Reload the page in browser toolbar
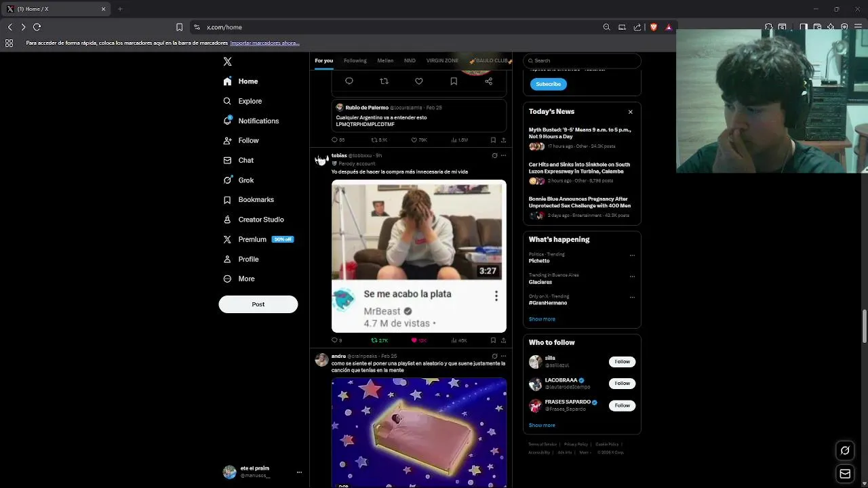Screen dimensions: 868x488 tap(37, 27)
